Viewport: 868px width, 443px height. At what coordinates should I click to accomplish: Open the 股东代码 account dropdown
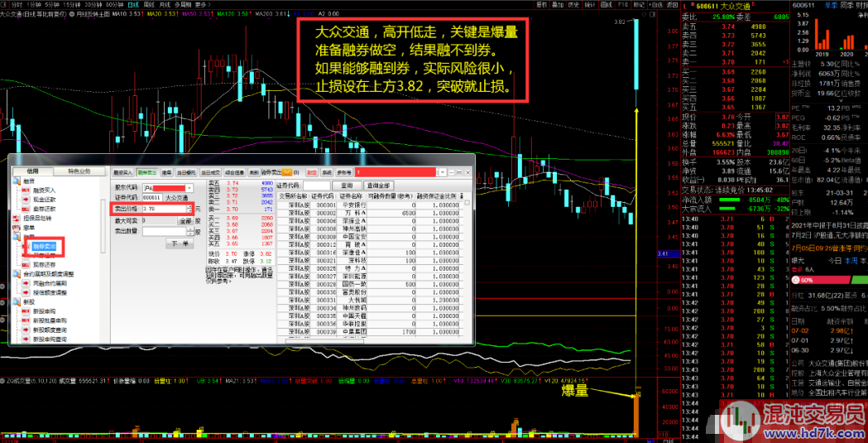pos(189,189)
